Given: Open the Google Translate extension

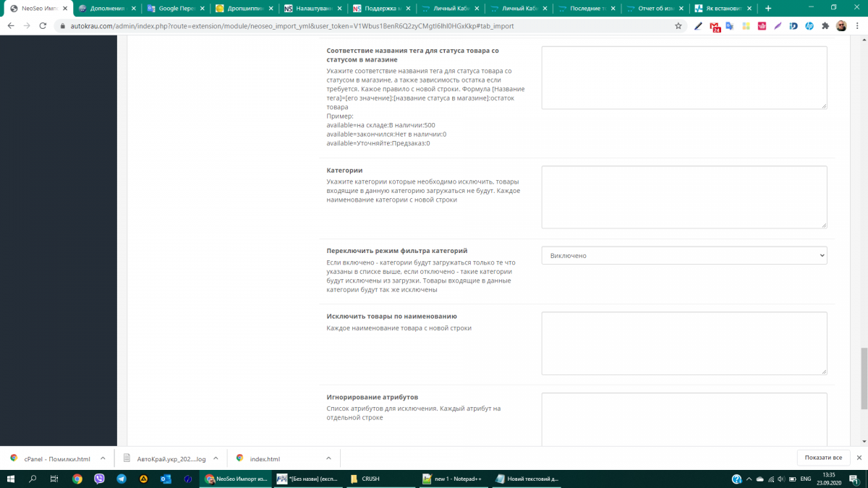Looking at the screenshot, I should [730, 25].
